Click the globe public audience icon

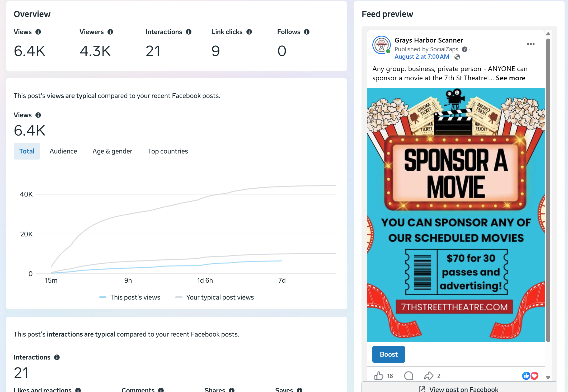pyautogui.click(x=457, y=57)
